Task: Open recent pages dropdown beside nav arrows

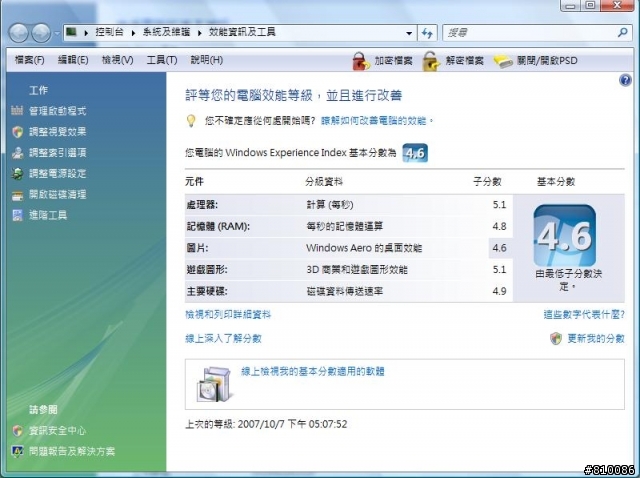Action: [57, 33]
